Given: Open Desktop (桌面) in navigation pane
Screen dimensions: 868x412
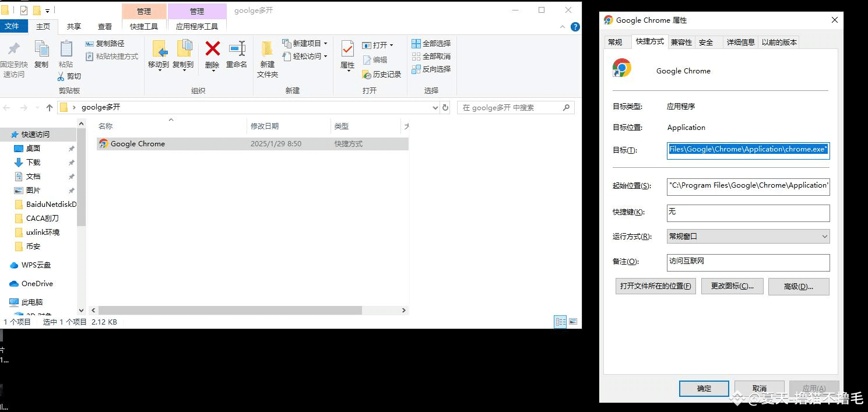Looking at the screenshot, I should (x=33, y=149).
